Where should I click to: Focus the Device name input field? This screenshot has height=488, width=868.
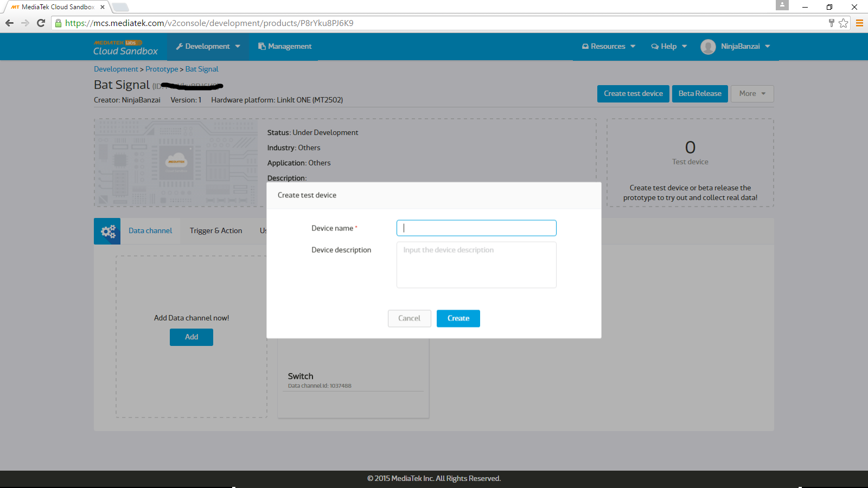tap(476, 228)
